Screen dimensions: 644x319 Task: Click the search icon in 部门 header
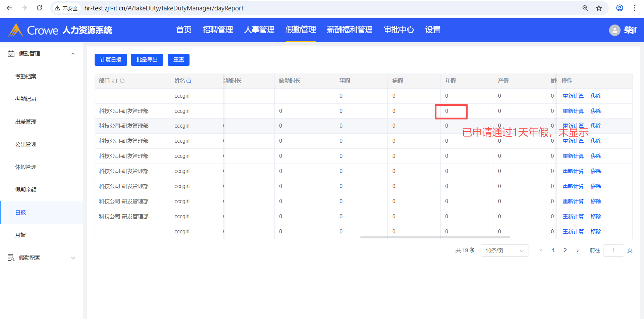click(x=122, y=81)
